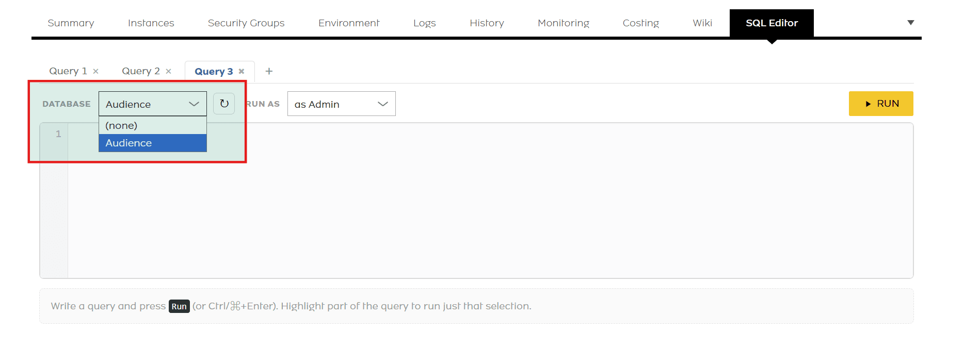The image size is (980, 348).
Task: Click inside the SQL editor text area
Action: point(490,201)
